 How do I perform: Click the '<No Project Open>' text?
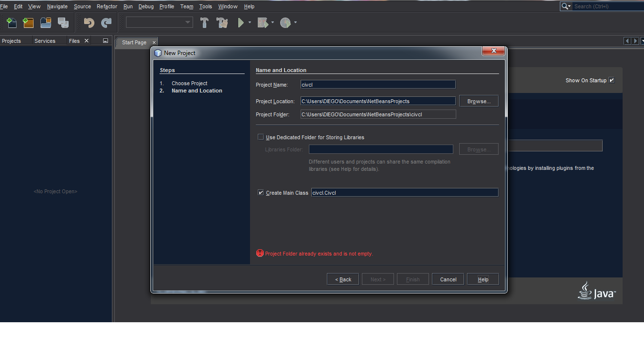coord(55,191)
